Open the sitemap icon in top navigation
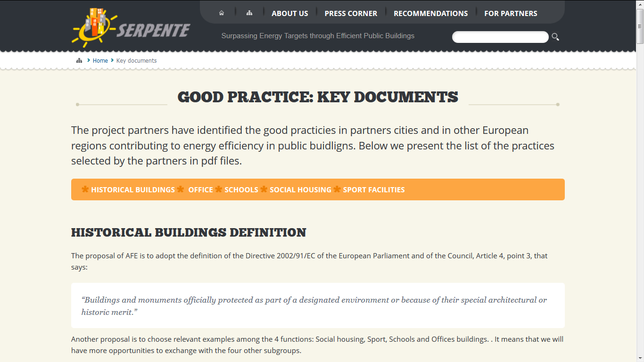This screenshot has width=644, height=362. click(x=249, y=13)
